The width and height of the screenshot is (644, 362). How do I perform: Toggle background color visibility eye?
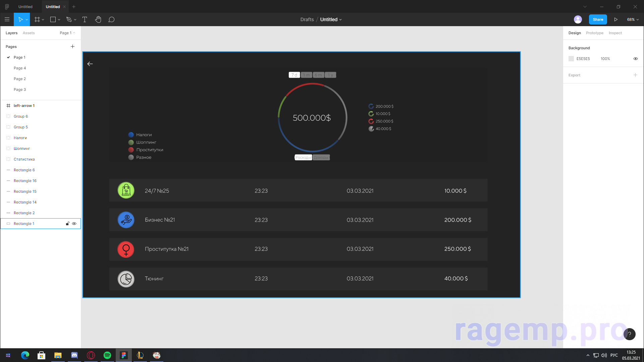635,59
